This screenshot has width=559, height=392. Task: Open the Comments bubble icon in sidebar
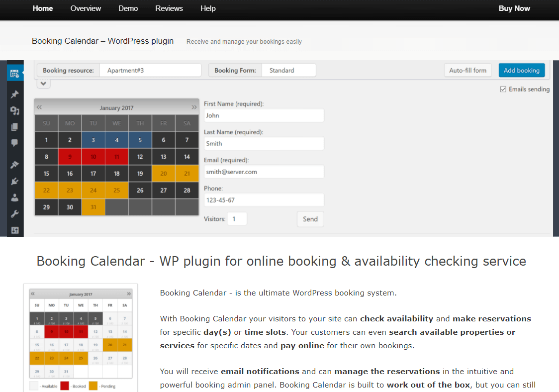click(14, 143)
